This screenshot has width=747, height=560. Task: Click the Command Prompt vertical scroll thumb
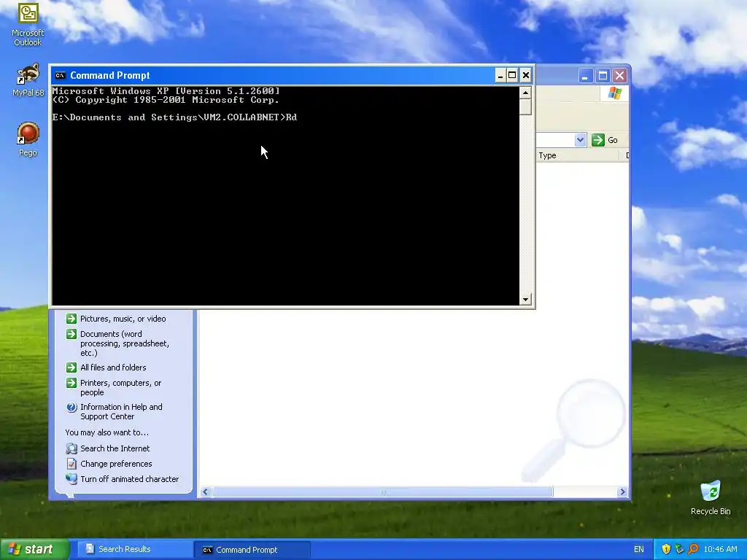pos(525,106)
